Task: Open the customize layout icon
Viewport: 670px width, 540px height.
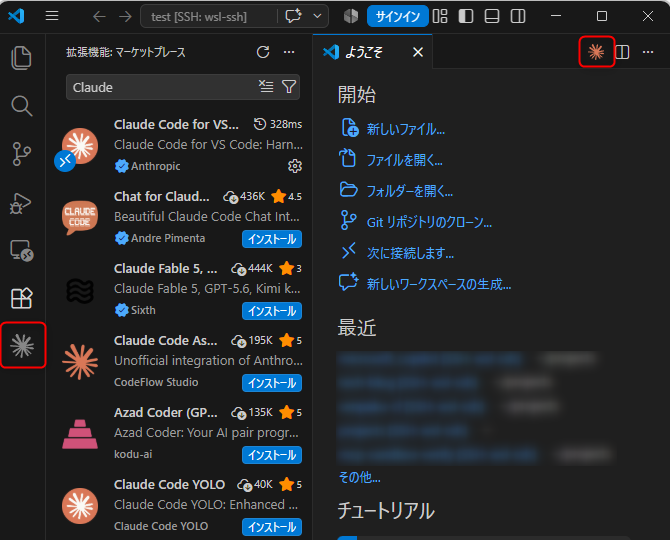Action: pos(440,16)
